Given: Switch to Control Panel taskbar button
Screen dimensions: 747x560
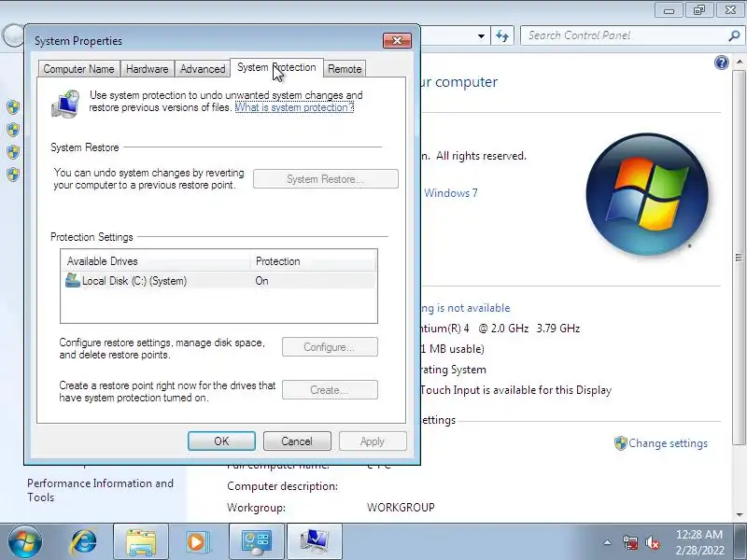Looking at the screenshot, I should tap(257, 542).
